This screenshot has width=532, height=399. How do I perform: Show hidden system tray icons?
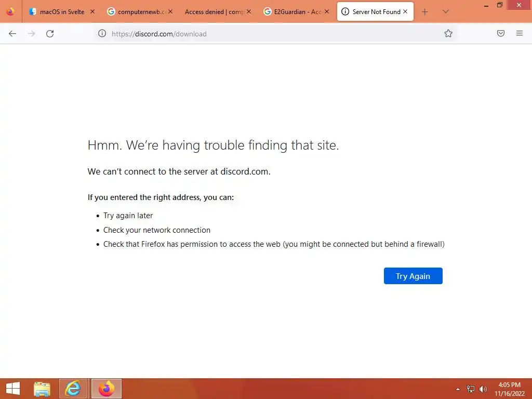(x=458, y=389)
